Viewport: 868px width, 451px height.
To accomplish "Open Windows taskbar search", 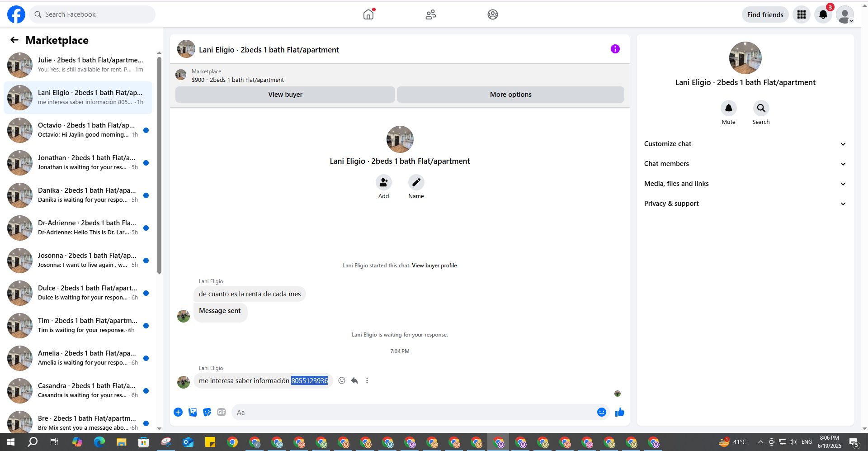I will pos(33,442).
